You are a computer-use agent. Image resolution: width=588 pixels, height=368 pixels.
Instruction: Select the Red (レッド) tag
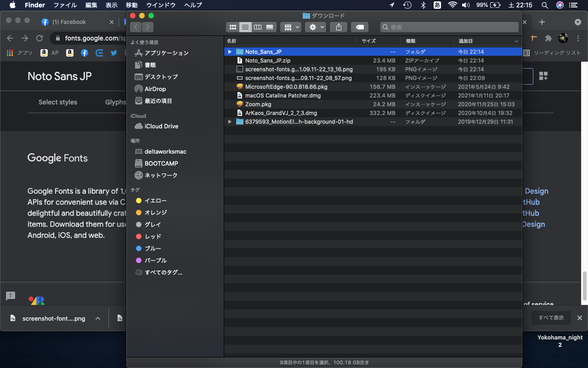(x=148, y=236)
